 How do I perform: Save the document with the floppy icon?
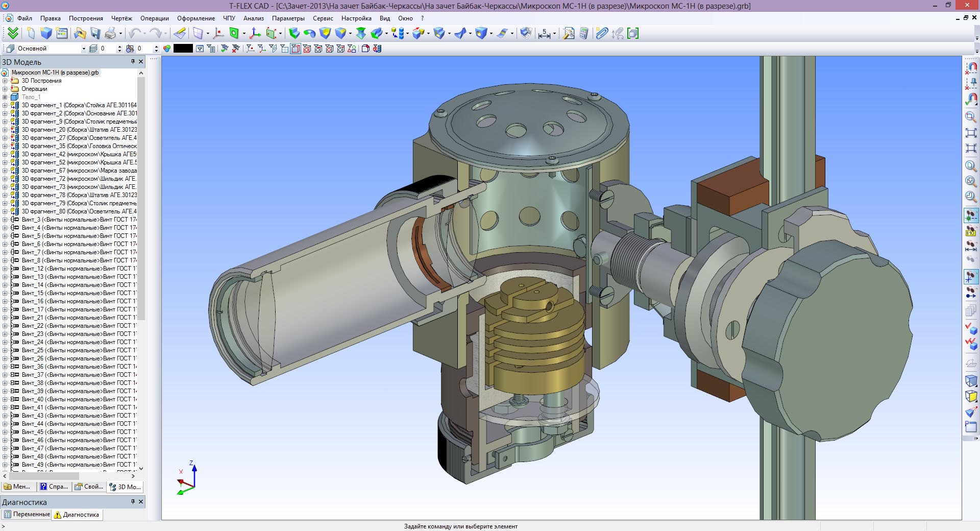coord(95,33)
